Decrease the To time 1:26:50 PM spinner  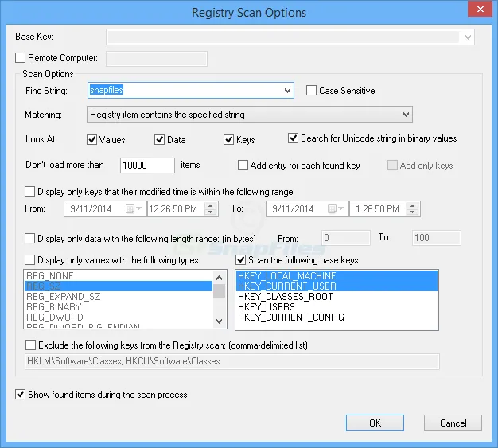[412, 212]
